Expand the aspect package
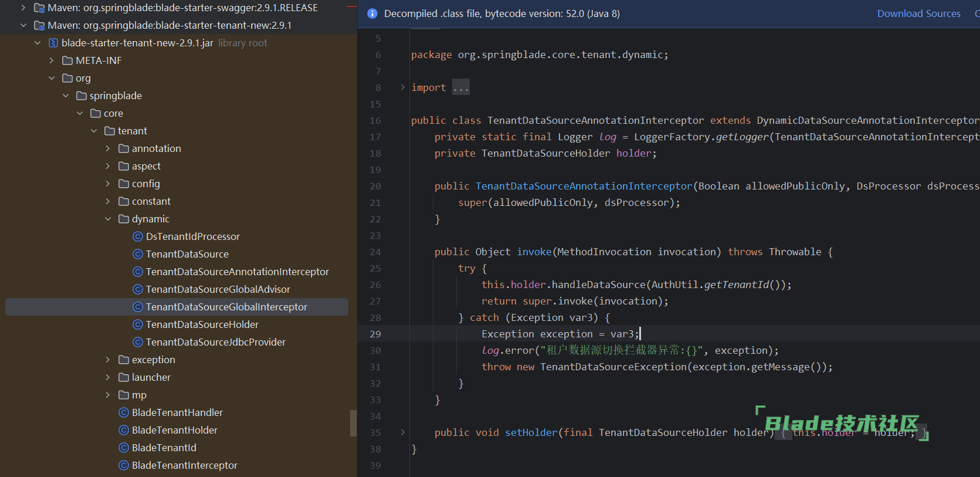980x477 pixels. [108, 166]
